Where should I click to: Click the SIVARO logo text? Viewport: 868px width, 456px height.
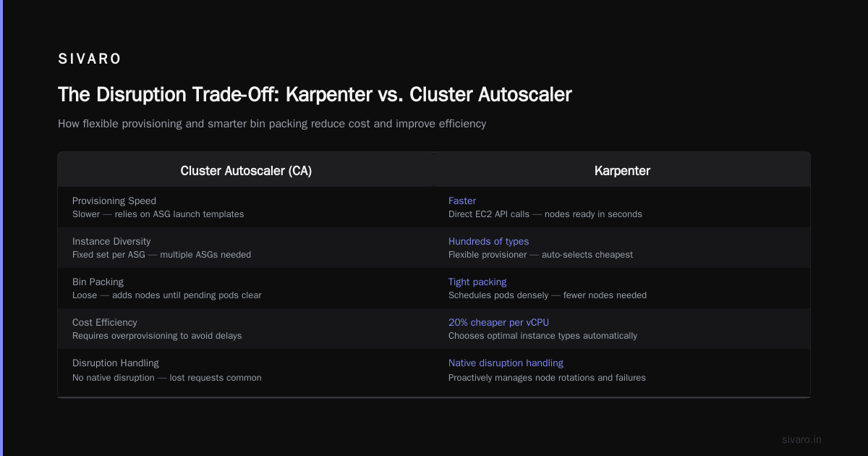tap(90, 59)
